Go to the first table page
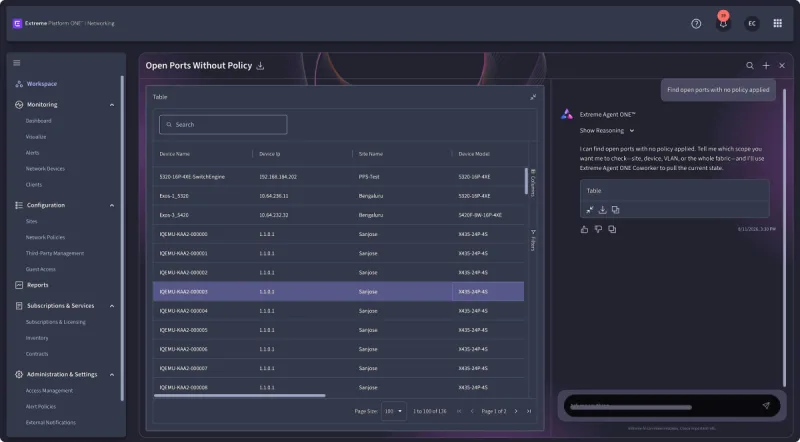This screenshot has height=442, width=800. click(459, 411)
